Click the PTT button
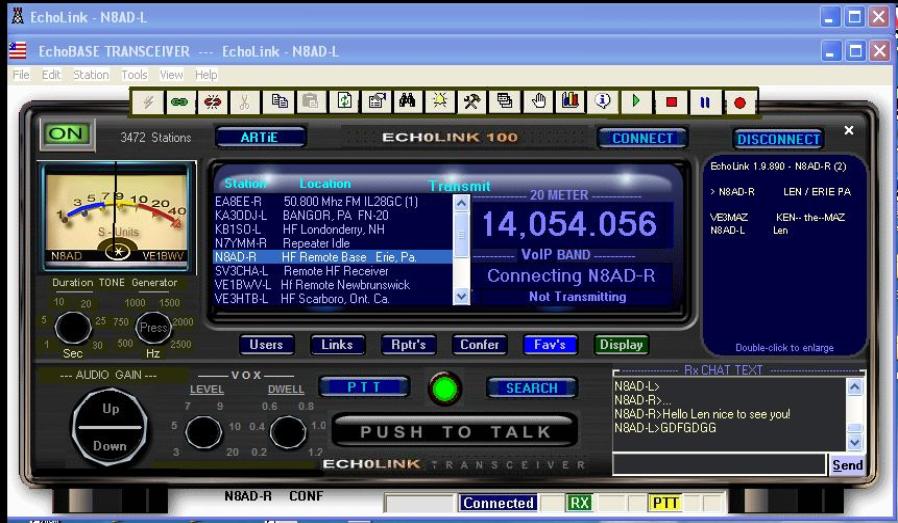 (364, 387)
